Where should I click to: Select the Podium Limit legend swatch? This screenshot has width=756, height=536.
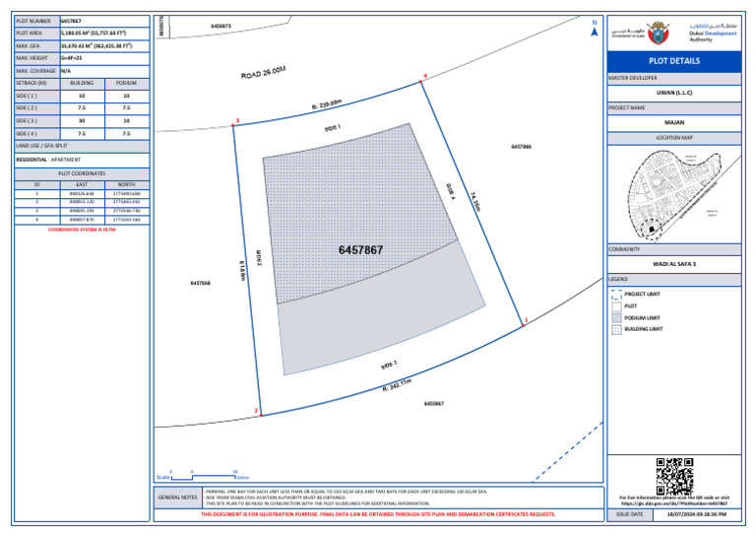(616, 318)
